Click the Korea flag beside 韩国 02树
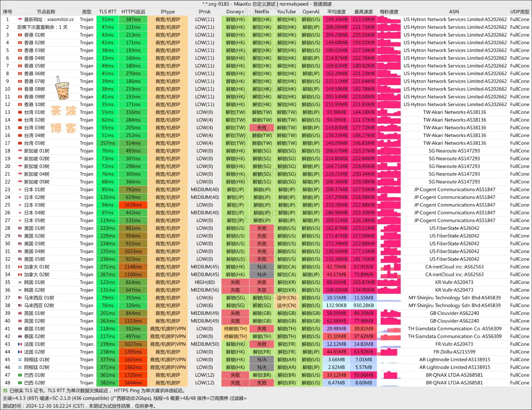 click(20, 290)
